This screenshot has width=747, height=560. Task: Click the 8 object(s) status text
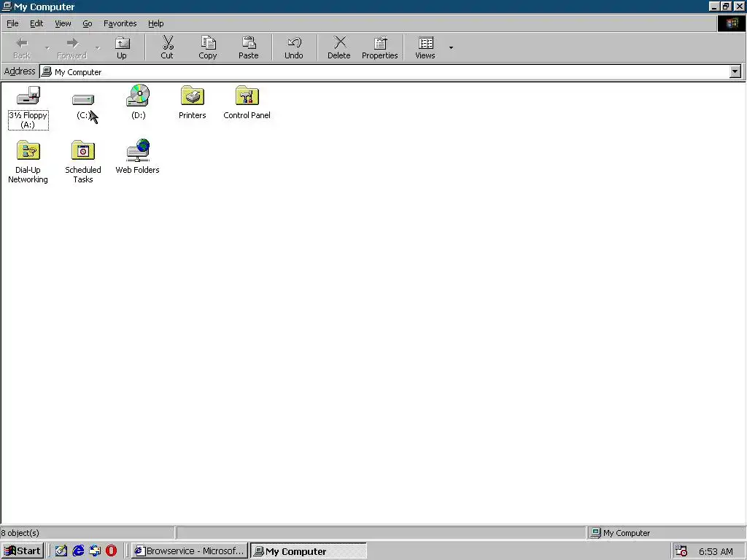[20, 533]
